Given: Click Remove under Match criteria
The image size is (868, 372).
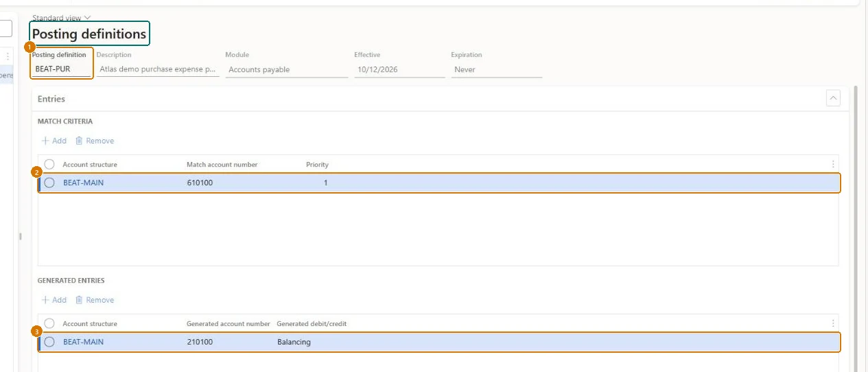Looking at the screenshot, I should pos(95,141).
